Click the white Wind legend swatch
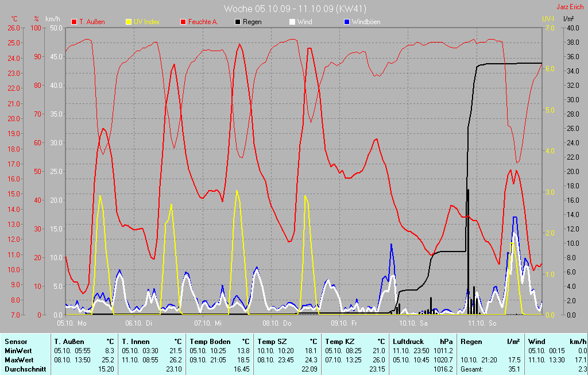588x375 pixels. (292, 22)
